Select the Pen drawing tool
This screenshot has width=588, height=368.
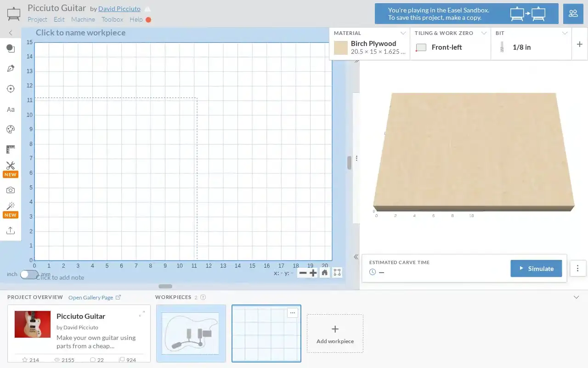[x=11, y=69]
